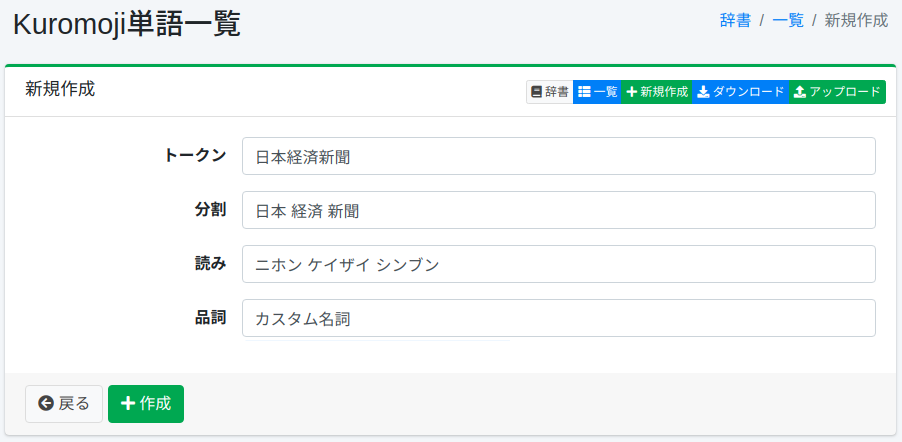The height and width of the screenshot is (442, 902).
Task: Click the トークン field label
Action: click(195, 155)
